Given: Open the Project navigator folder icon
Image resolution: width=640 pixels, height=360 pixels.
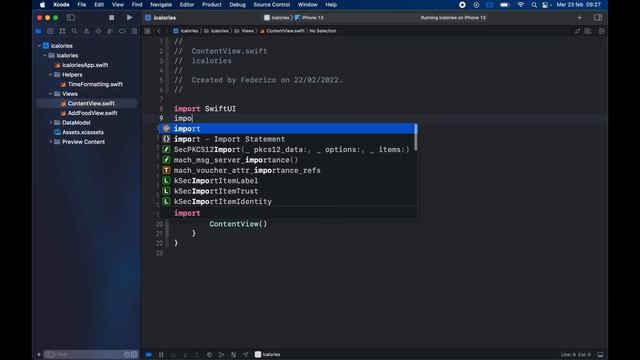Looking at the screenshot, I should click(38, 31).
